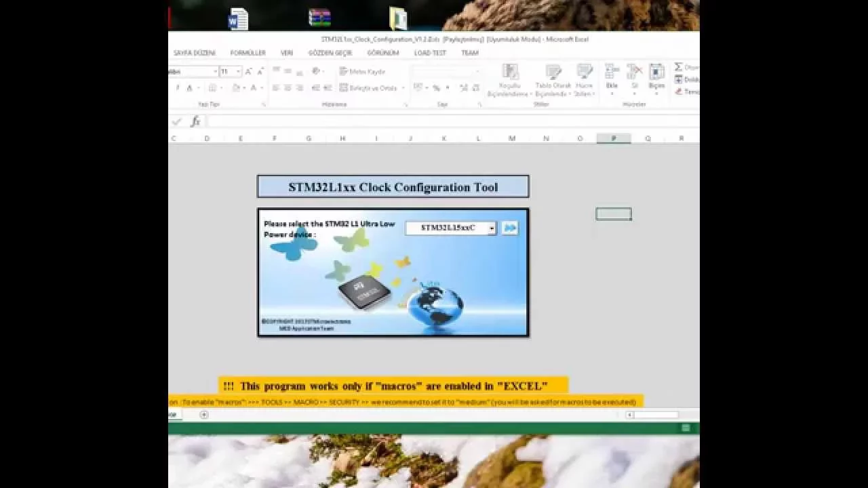Image resolution: width=868 pixels, height=488 pixels.
Task: Open the Word document icon on desktop
Action: (x=238, y=19)
